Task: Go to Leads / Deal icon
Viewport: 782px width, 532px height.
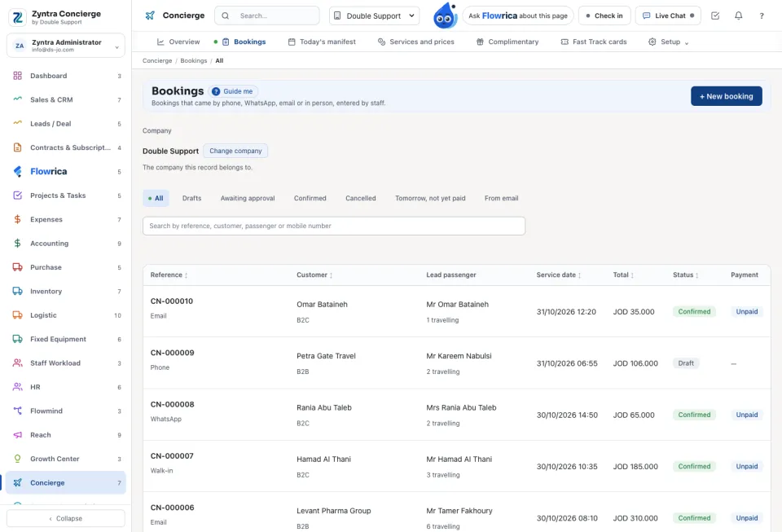Action: pyautogui.click(x=17, y=124)
